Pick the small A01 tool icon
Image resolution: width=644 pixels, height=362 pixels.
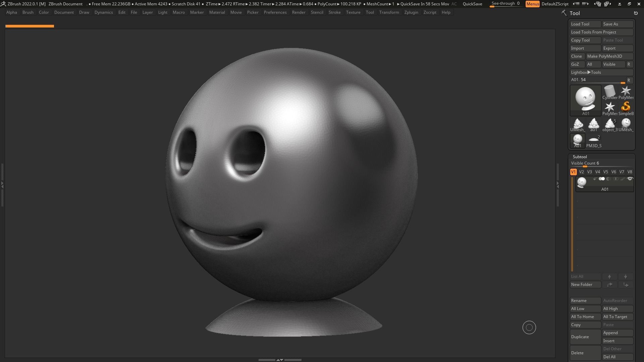[x=577, y=140]
